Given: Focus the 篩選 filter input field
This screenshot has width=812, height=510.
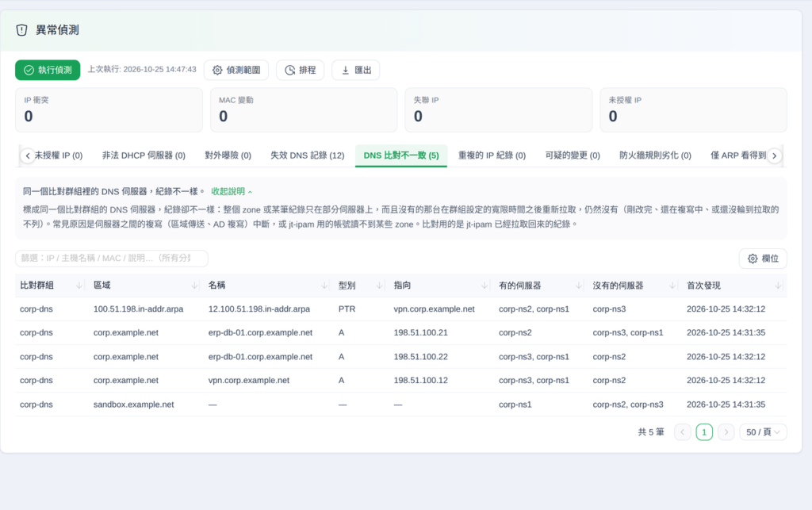Looking at the screenshot, I should coord(112,258).
